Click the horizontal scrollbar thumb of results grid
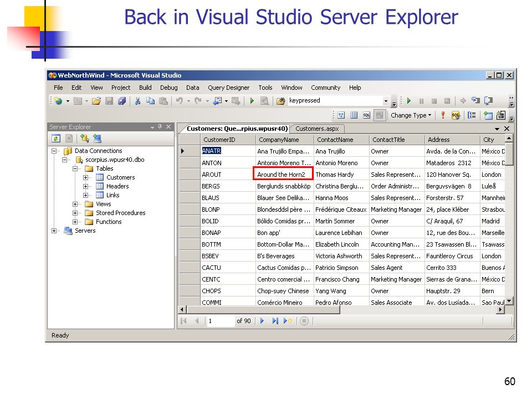Viewport: 532px width, 399px height. pyautogui.click(x=263, y=309)
